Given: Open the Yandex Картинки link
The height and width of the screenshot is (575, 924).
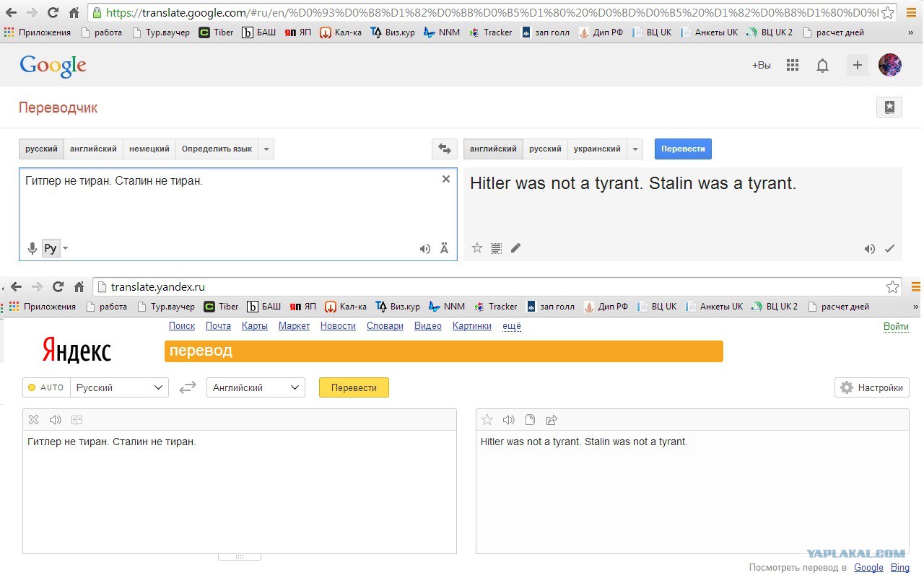Looking at the screenshot, I should (x=472, y=326).
